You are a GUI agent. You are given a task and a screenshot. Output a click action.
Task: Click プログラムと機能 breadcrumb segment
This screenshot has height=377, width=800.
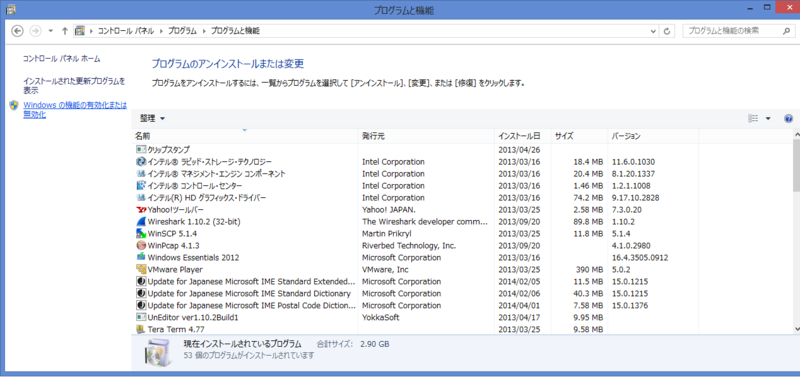(x=235, y=31)
